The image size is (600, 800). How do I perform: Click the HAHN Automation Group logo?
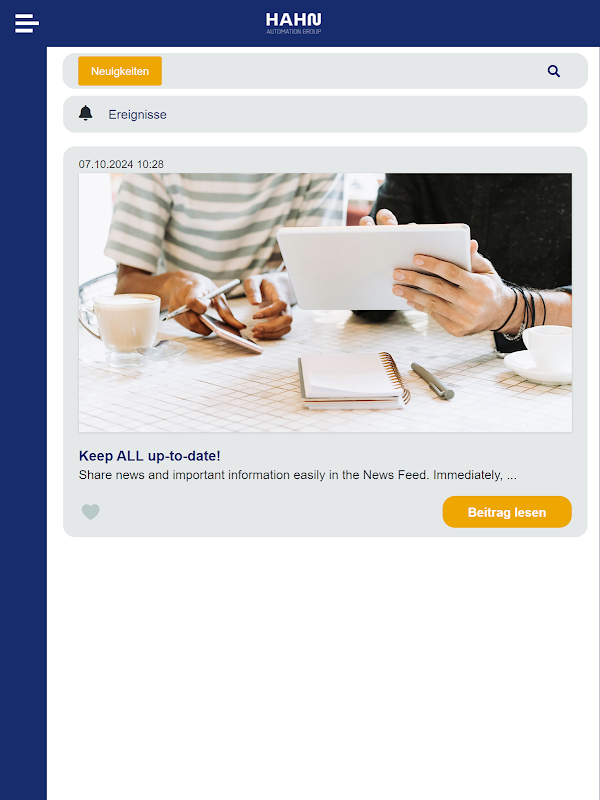(x=293, y=23)
